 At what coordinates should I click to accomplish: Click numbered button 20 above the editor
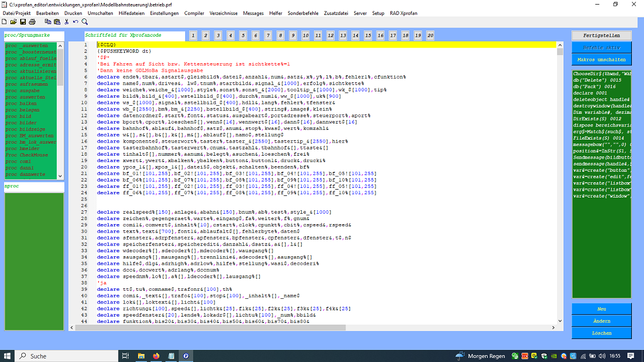(430, 36)
